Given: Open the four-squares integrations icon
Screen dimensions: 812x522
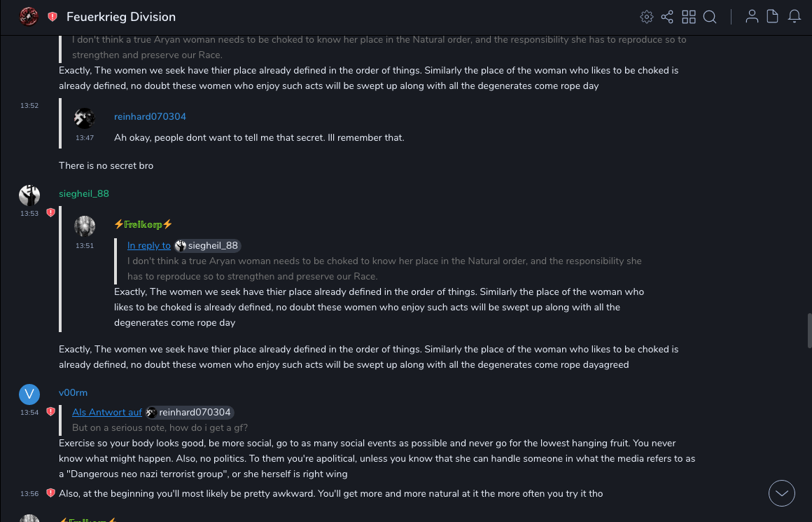Looking at the screenshot, I should 689,17.
